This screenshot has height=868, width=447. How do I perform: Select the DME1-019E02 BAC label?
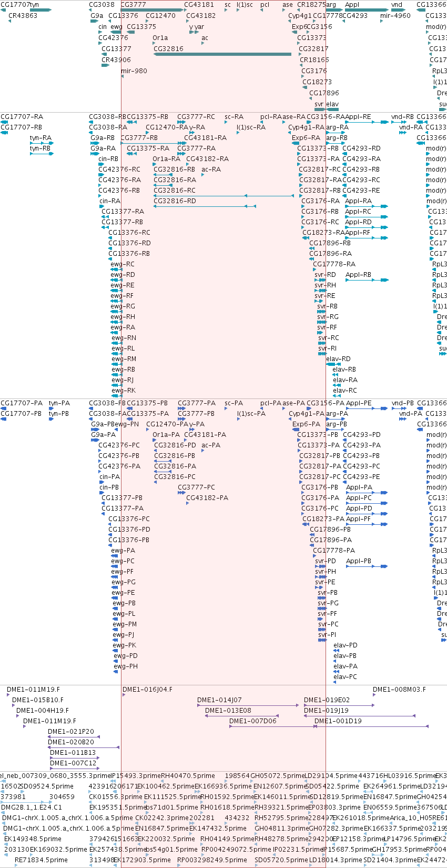coord(327,700)
